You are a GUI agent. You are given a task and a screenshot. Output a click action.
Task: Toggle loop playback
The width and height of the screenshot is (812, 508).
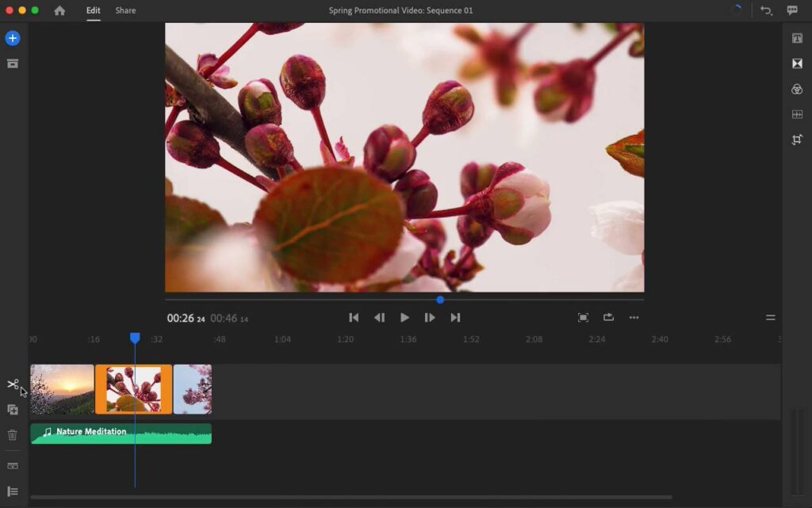click(608, 318)
